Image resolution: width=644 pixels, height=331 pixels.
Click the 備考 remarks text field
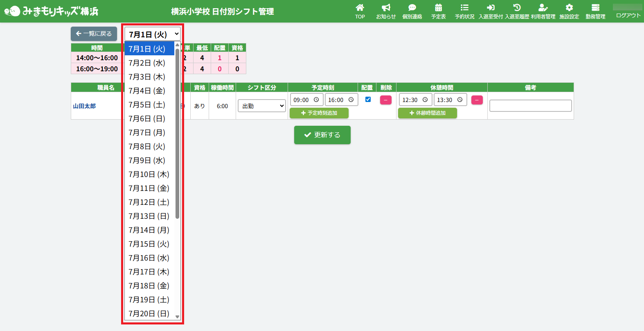pos(530,106)
